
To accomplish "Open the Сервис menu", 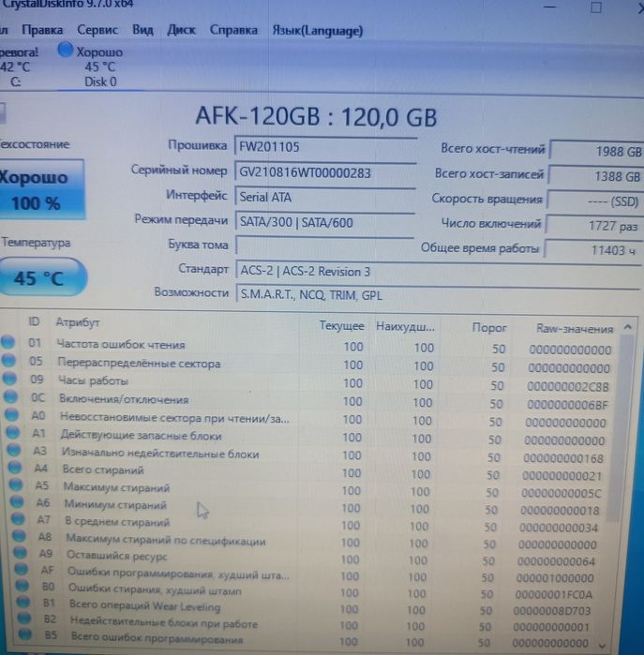I will pyautogui.click(x=97, y=30).
